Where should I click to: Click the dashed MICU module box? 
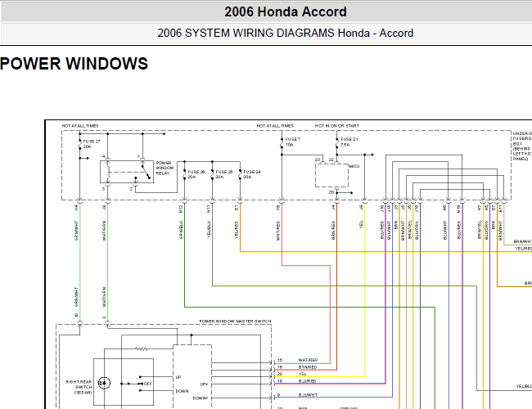click(331, 175)
